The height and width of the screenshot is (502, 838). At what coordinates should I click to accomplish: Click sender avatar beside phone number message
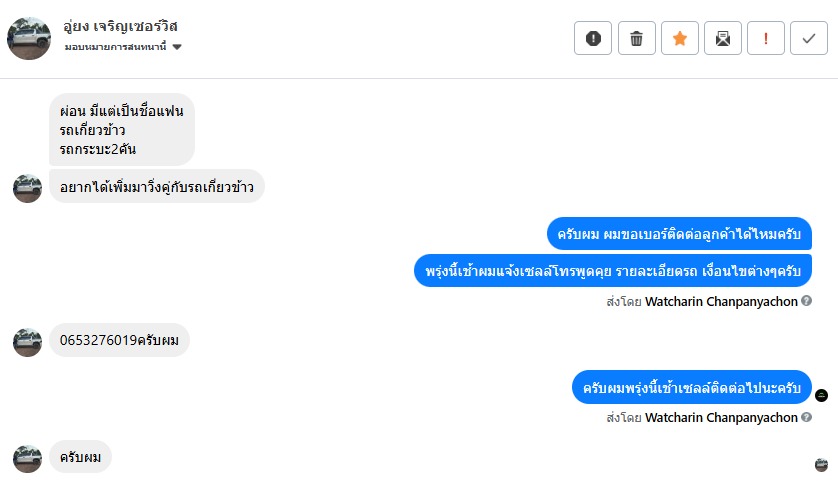[28, 342]
